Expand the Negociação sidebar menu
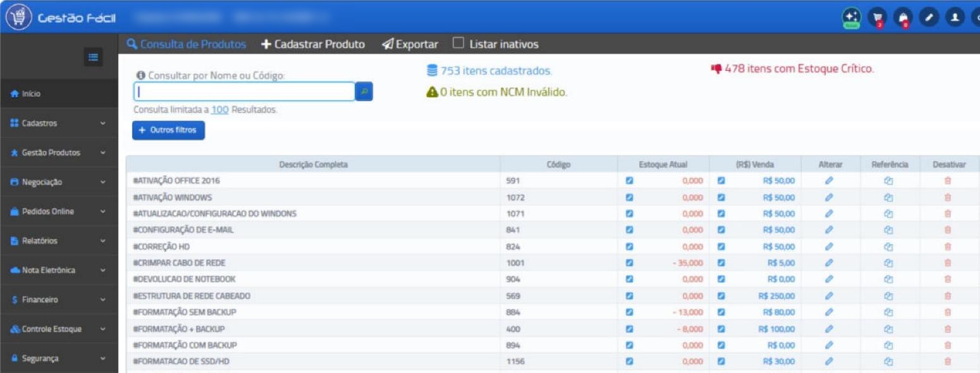This screenshot has height=373, width=980. tap(59, 182)
